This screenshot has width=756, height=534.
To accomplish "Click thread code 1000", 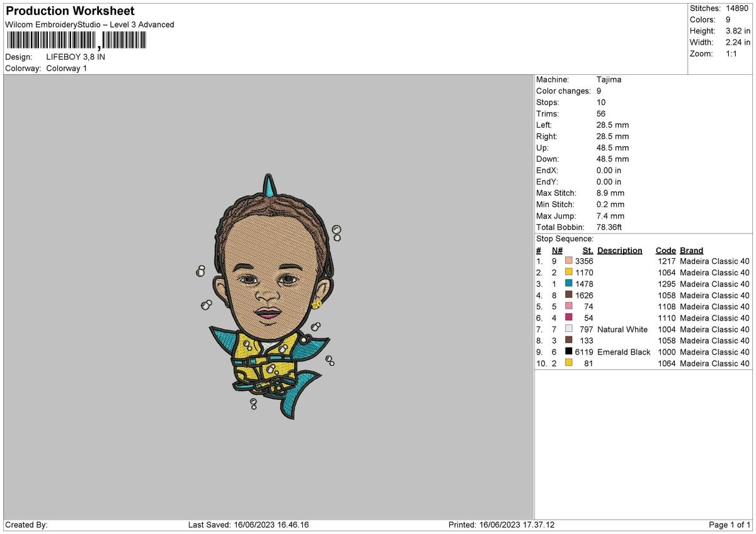I will click(x=667, y=352).
